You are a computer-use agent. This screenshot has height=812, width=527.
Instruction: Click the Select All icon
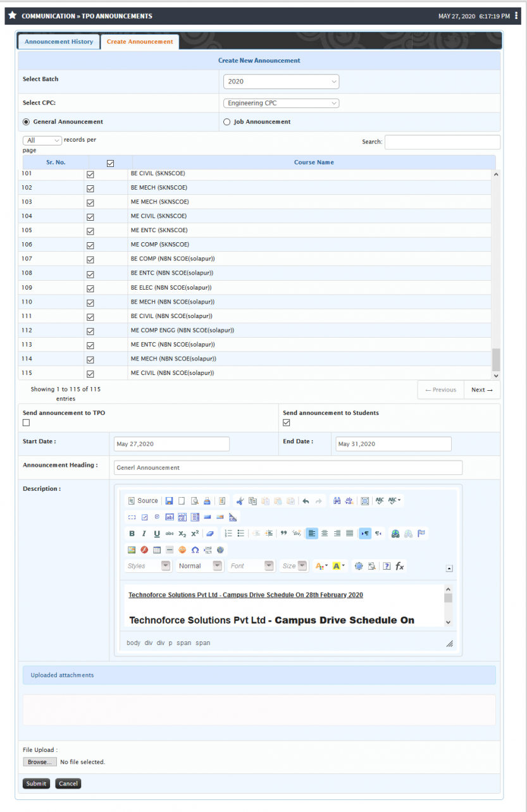click(x=365, y=501)
